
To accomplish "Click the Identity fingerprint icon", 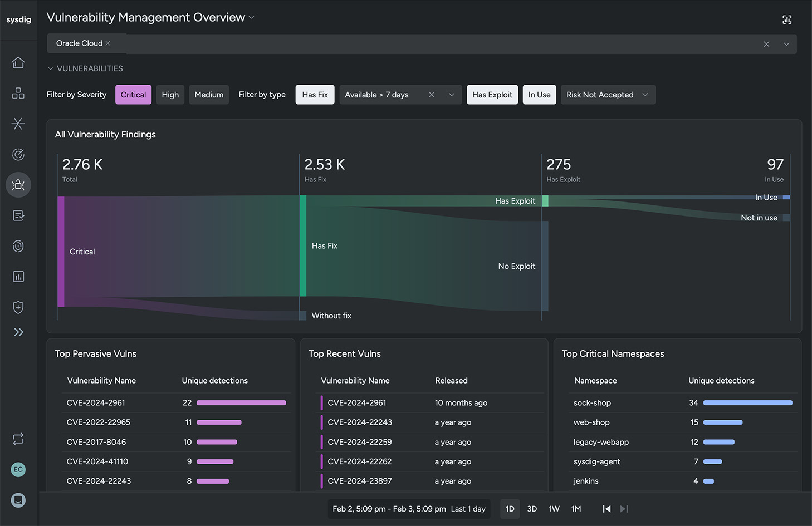I will [x=18, y=246].
